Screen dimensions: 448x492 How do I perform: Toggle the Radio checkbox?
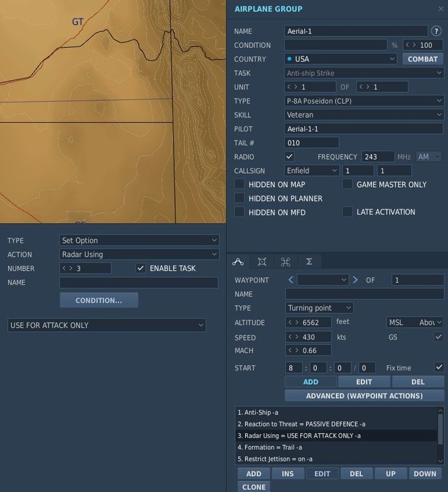pyautogui.click(x=289, y=157)
